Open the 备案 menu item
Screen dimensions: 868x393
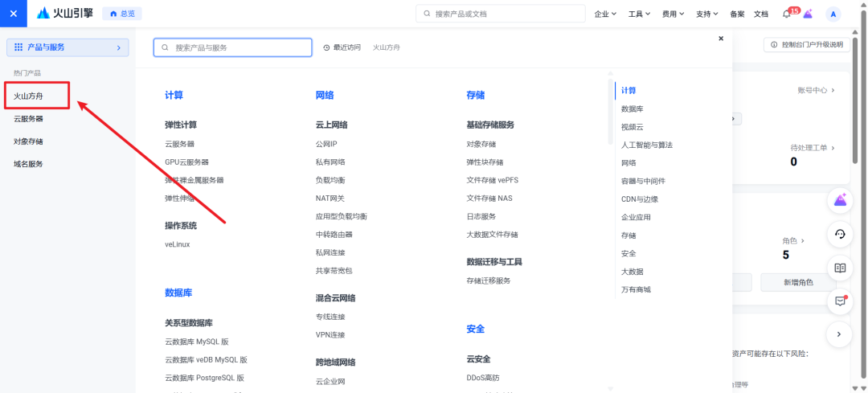pos(737,14)
